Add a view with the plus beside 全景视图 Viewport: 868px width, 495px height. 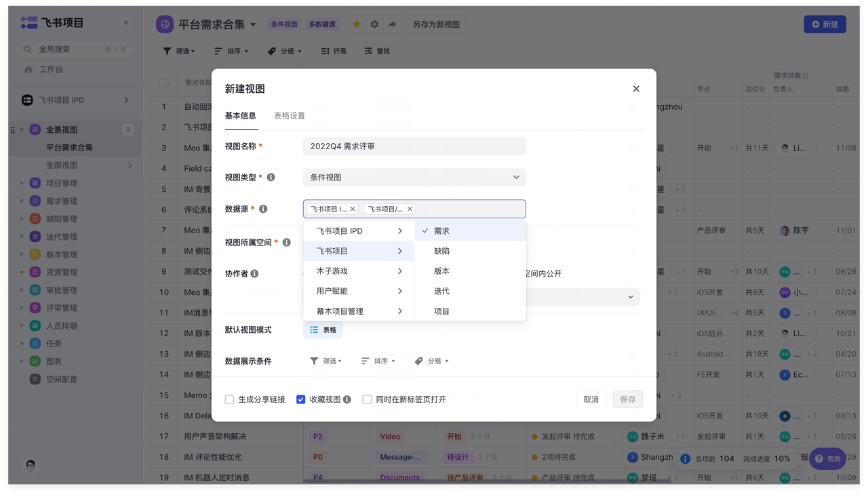click(x=128, y=130)
